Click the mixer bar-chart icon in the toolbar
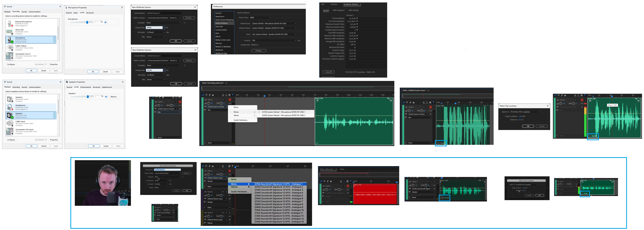 [x=213, y=95]
